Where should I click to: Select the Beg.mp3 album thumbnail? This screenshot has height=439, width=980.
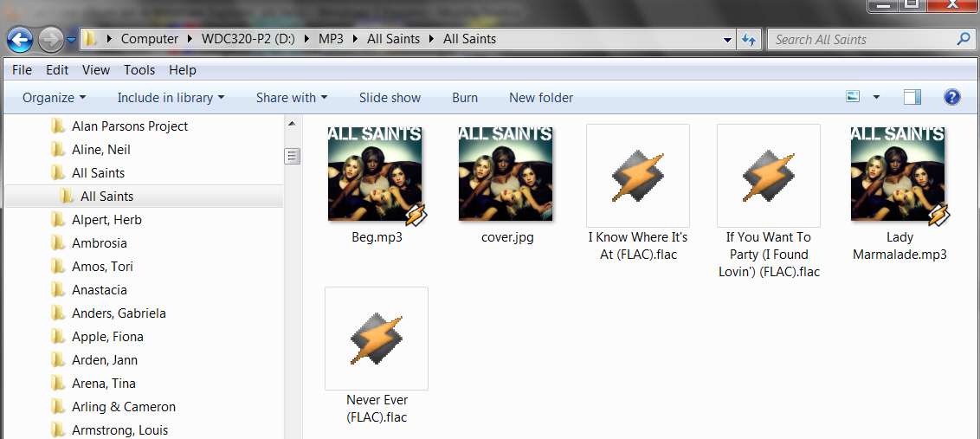point(377,175)
